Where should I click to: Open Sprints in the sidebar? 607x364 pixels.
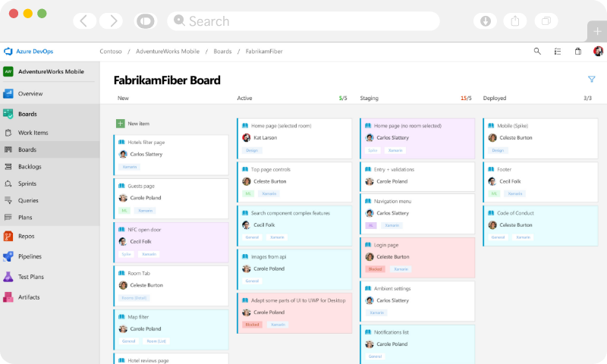pyautogui.click(x=28, y=184)
